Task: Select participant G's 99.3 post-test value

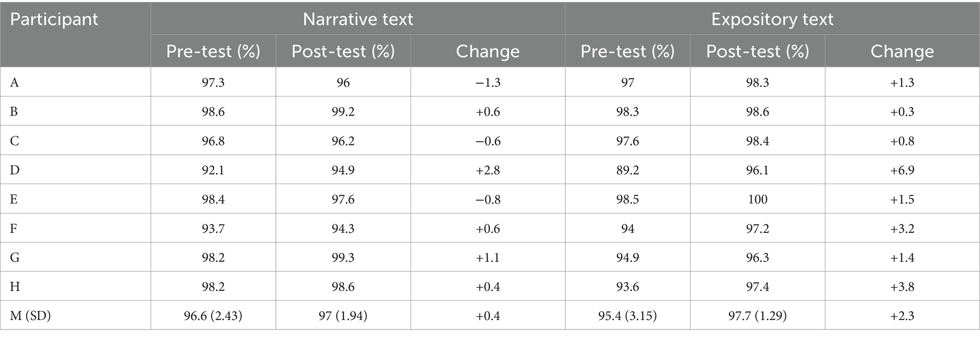Action: (343, 258)
